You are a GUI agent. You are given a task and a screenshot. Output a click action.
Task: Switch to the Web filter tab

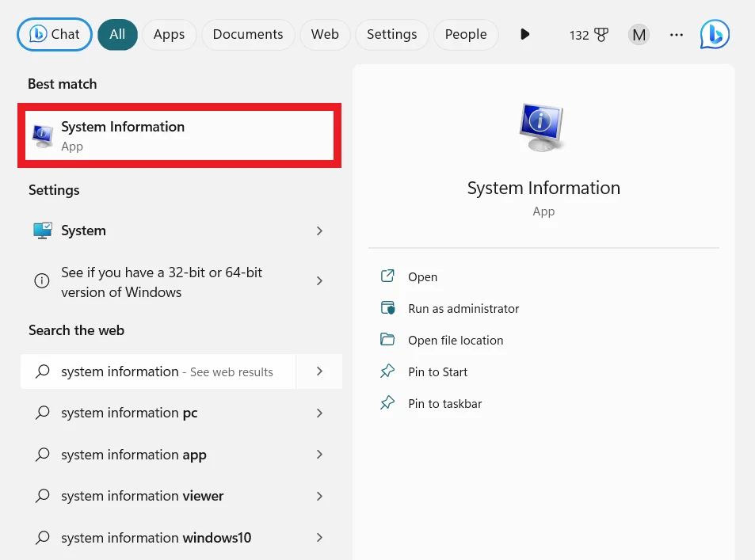click(x=325, y=34)
